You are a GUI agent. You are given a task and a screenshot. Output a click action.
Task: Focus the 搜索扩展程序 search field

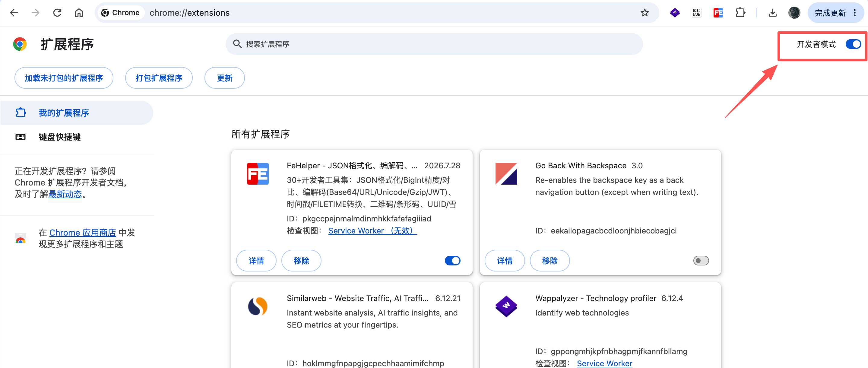click(x=434, y=44)
